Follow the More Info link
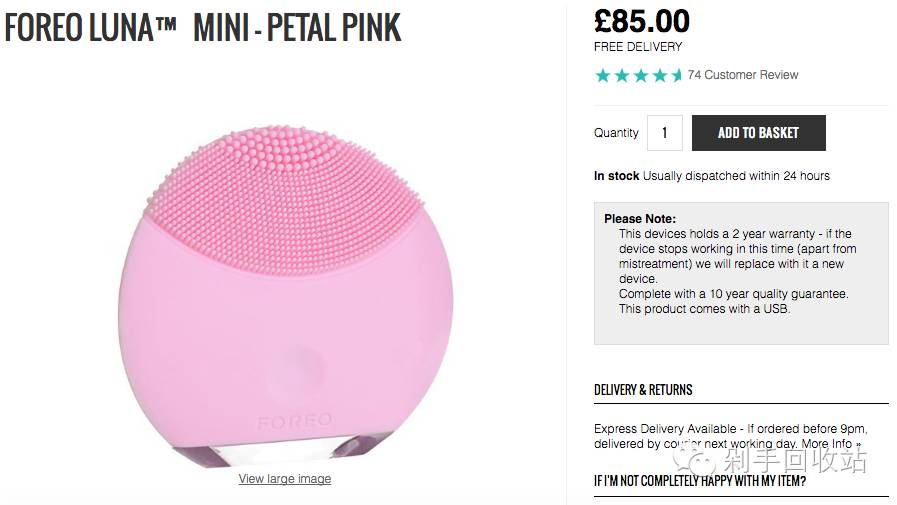The height and width of the screenshot is (505, 897). click(830, 444)
